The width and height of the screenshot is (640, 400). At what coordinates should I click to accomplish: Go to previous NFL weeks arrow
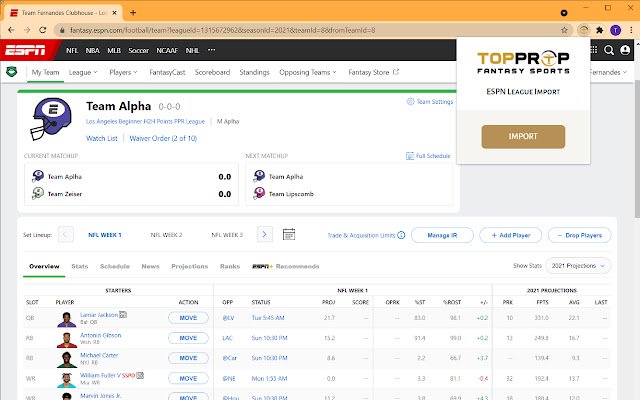click(65, 234)
